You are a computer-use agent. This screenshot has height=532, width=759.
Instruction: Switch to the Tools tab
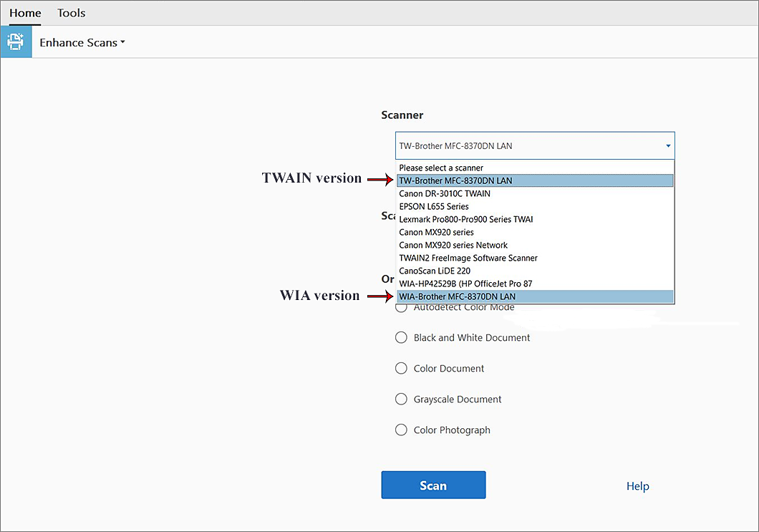pyautogui.click(x=71, y=12)
